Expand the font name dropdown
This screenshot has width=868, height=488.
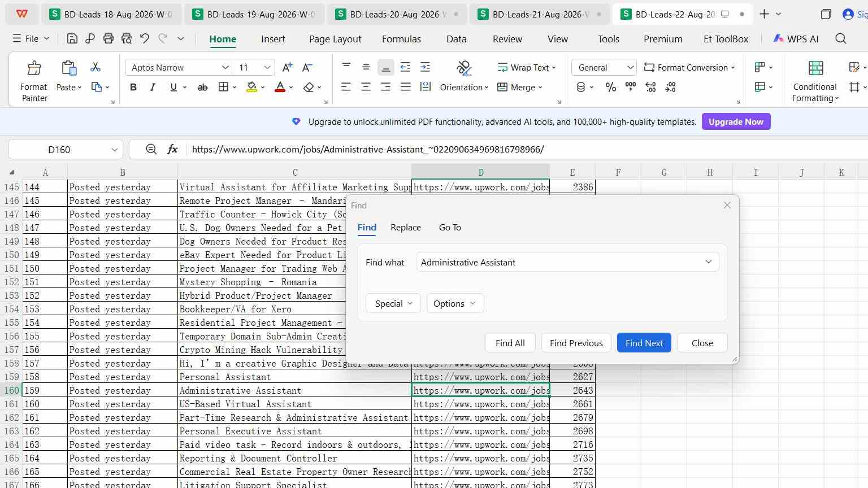tap(225, 67)
